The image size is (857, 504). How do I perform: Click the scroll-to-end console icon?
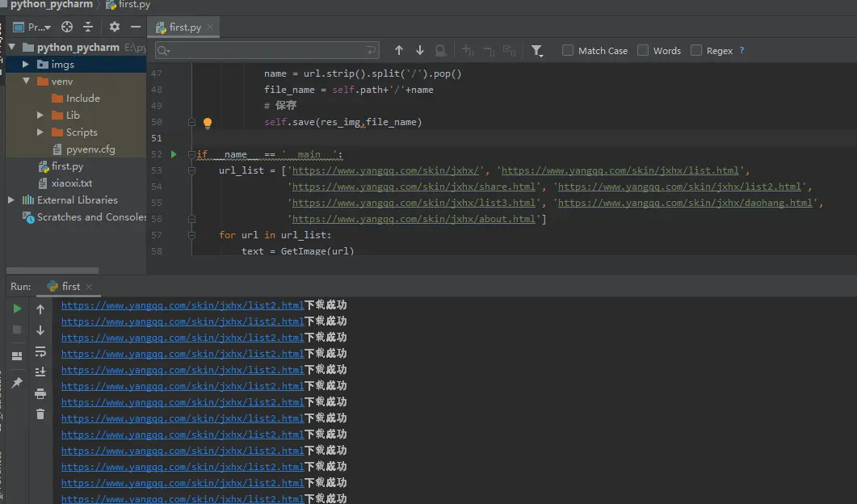coord(40,372)
